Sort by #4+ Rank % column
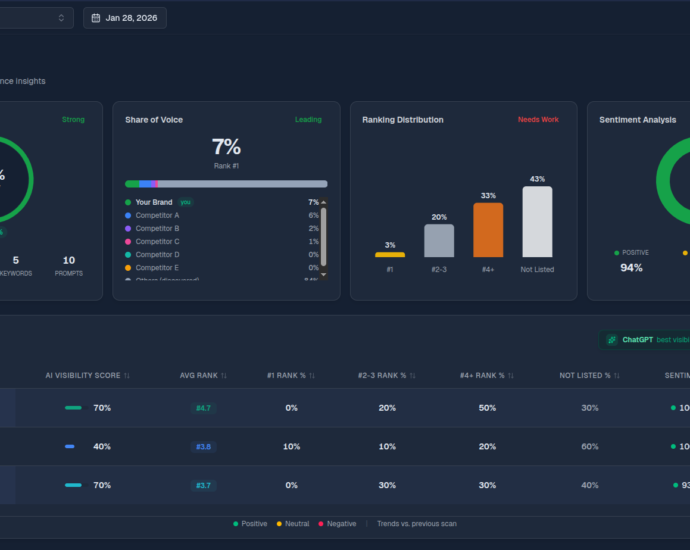690x550 pixels. point(512,376)
